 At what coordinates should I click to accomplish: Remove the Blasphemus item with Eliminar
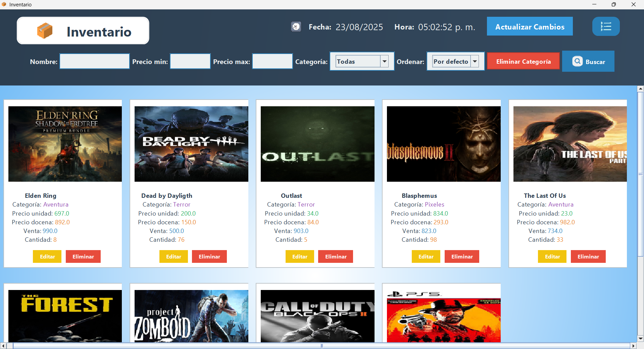pos(462,256)
